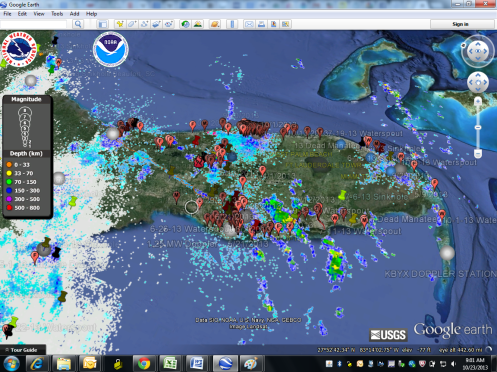Open the Tools menu
Image resolution: width=497 pixels, height=372 pixels.
click(x=57, y=14)
